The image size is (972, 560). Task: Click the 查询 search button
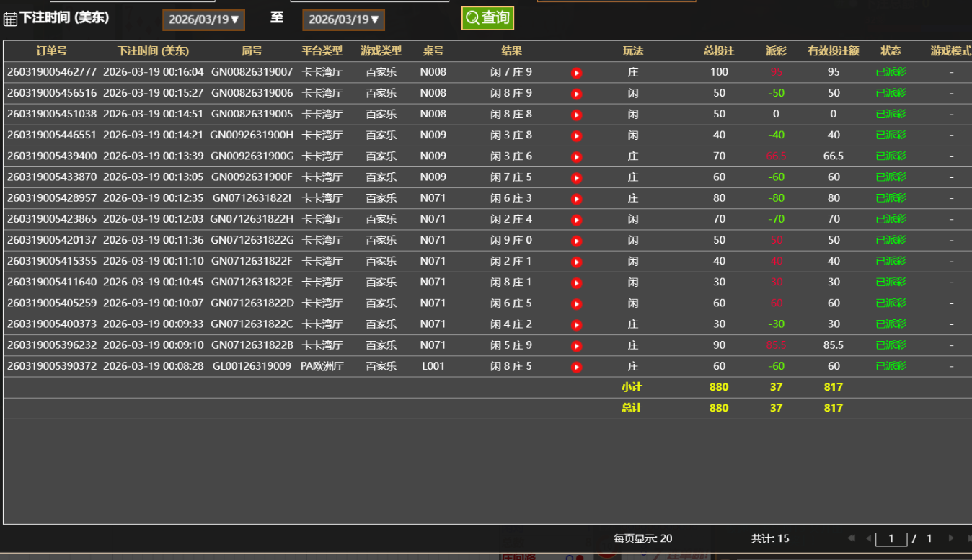(487, 18)
